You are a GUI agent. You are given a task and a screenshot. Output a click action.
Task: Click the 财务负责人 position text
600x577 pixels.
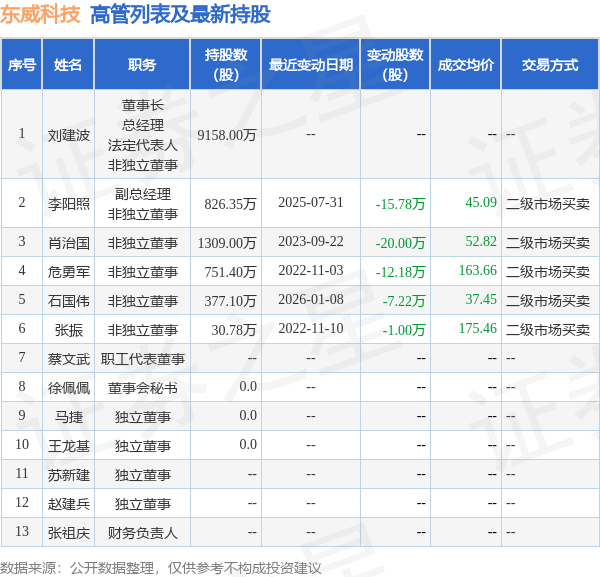pos(142,534)
